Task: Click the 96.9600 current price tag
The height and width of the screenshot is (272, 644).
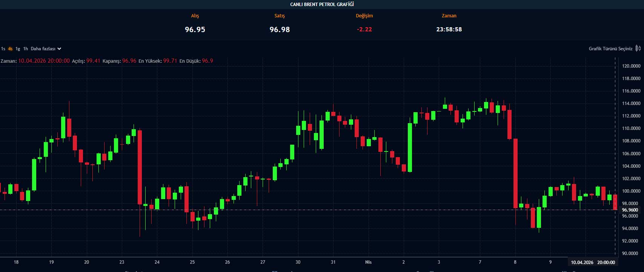Action: 630,210
